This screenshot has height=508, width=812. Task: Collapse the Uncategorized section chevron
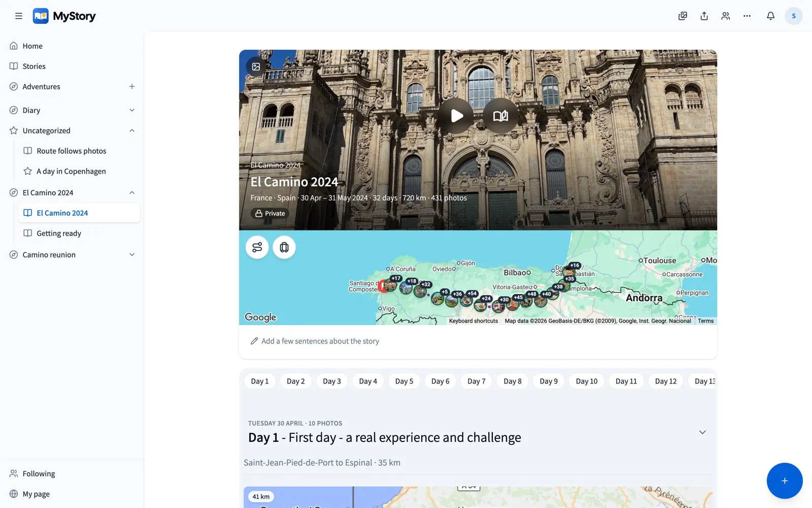[x=132, y=131]
